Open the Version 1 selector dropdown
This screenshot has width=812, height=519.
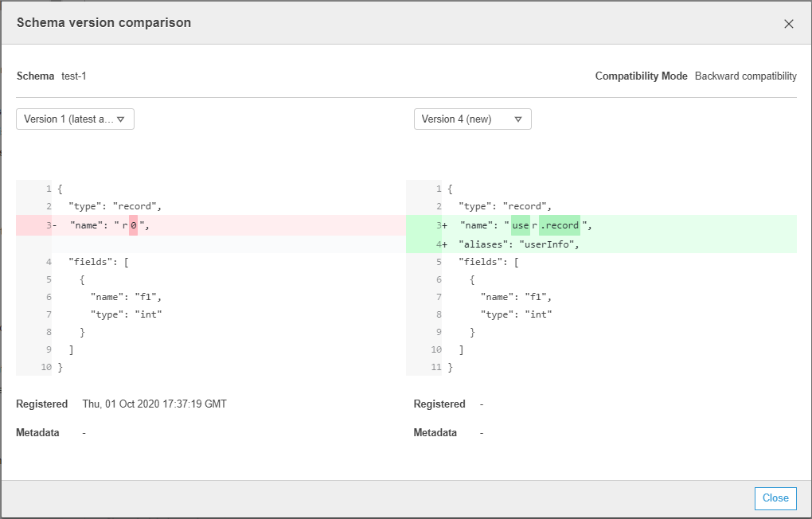pos(75,119)
